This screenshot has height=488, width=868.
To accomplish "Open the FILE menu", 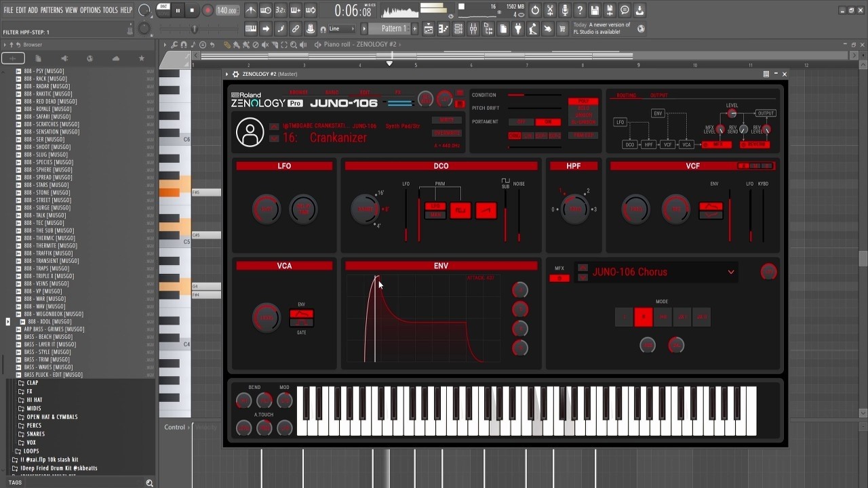I will (x=8, y=10).
